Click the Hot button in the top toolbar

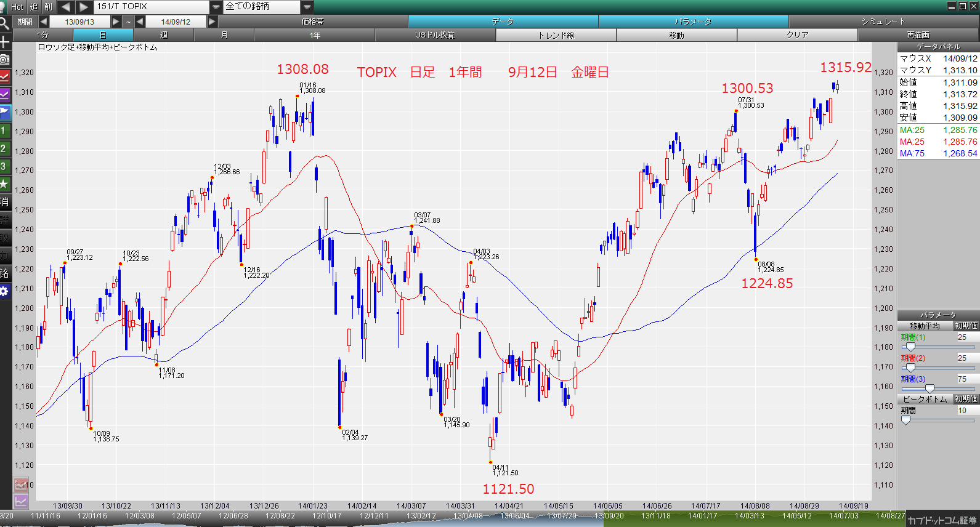(x=17, y=7)
